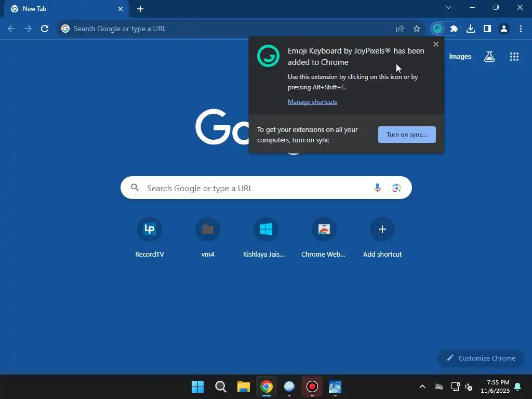This screenshot has height=399, width=532.
Task: Open Google apps grid
Action: coord(514,57)
